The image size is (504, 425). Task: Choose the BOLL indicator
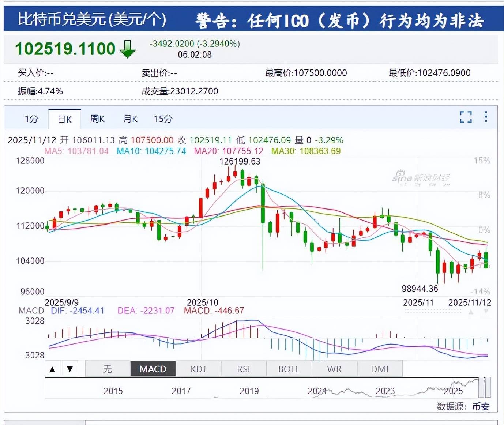pyautogui.click(x=289, y=369)
